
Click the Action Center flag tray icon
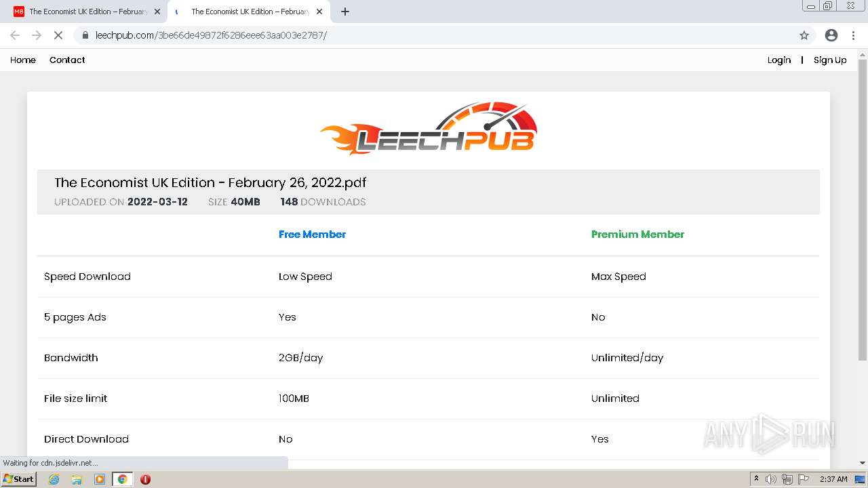point(804,479)
